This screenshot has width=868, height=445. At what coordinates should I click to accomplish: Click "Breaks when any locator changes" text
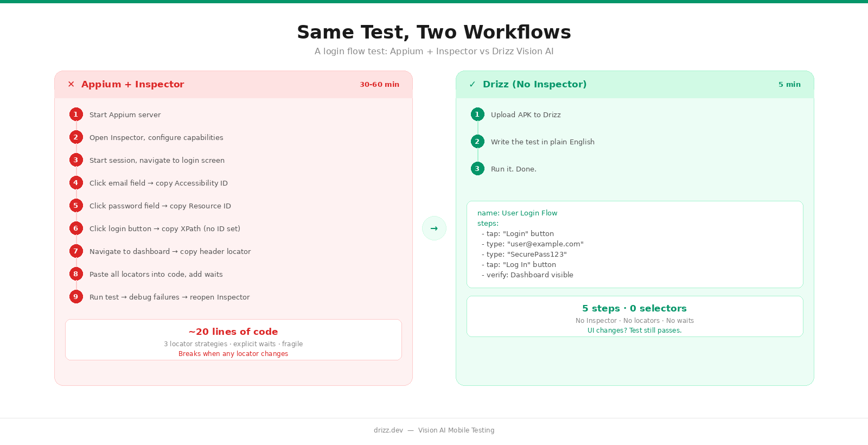tap(233, 354)
